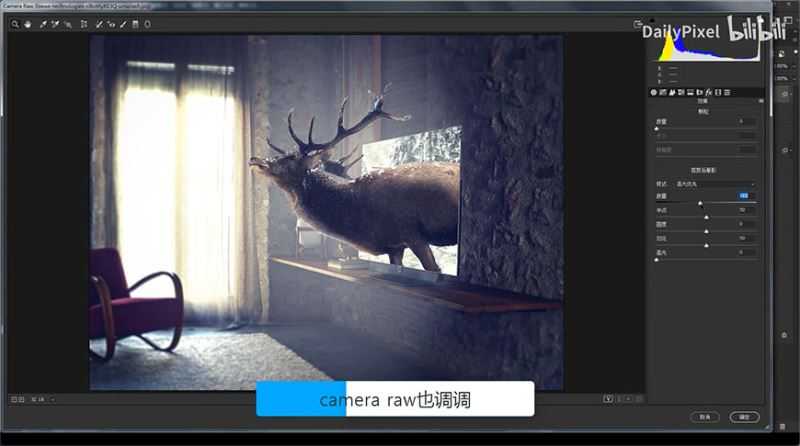Select the Hand tool
This screenshot has width=800, height=446.
(x=28, y=23)
